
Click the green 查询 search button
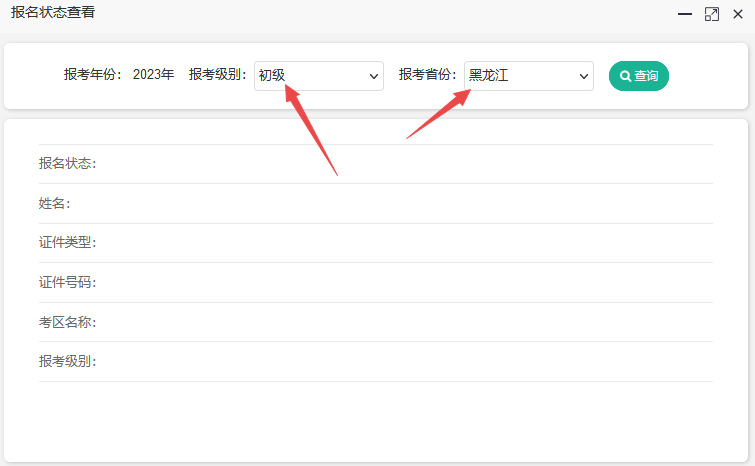(x=638, y=76)
